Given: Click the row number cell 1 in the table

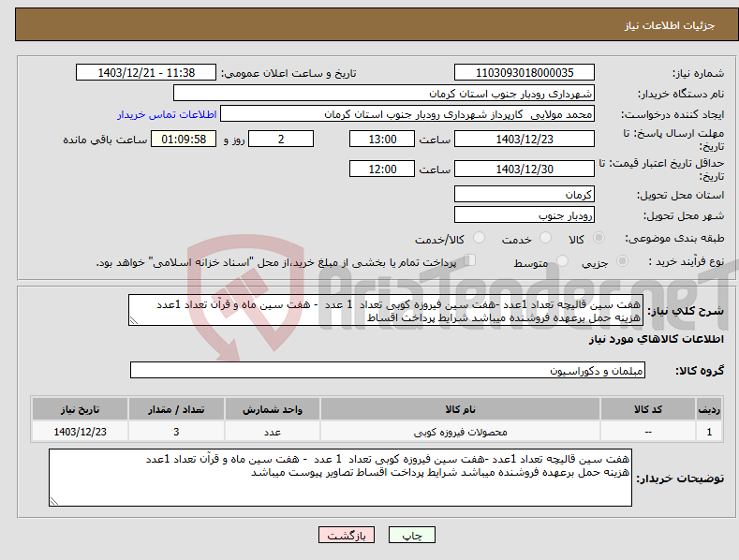Looking at the screenshot, I should [x=709, y=432].
